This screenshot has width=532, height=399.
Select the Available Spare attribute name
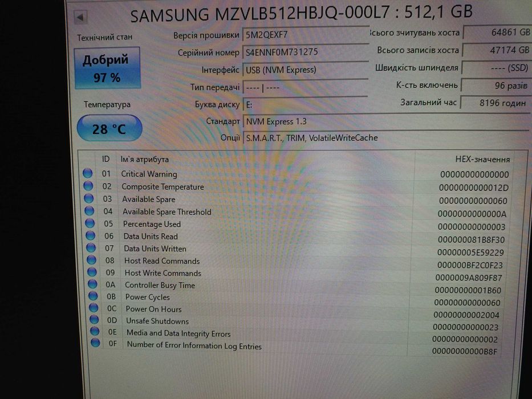click(149, 199)
